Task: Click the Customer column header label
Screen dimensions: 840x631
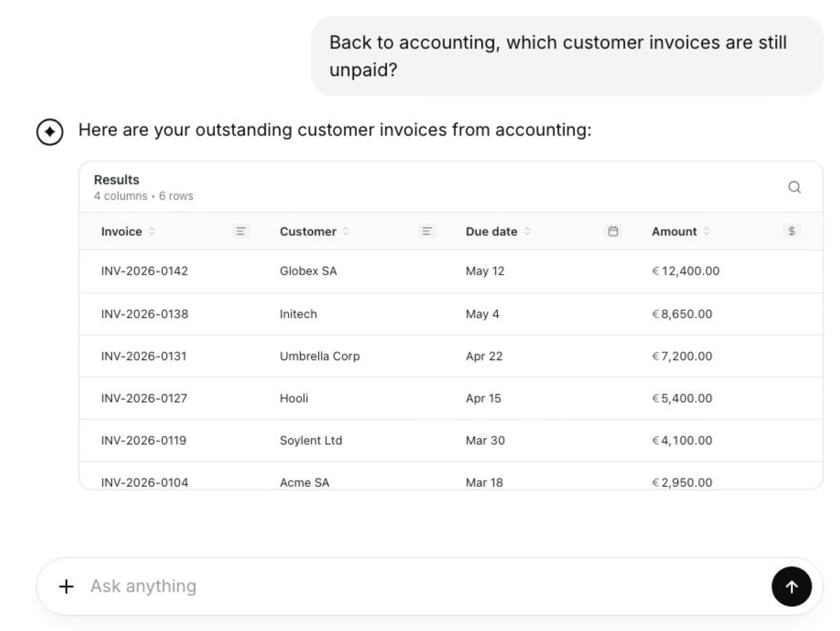Action: 308,231
